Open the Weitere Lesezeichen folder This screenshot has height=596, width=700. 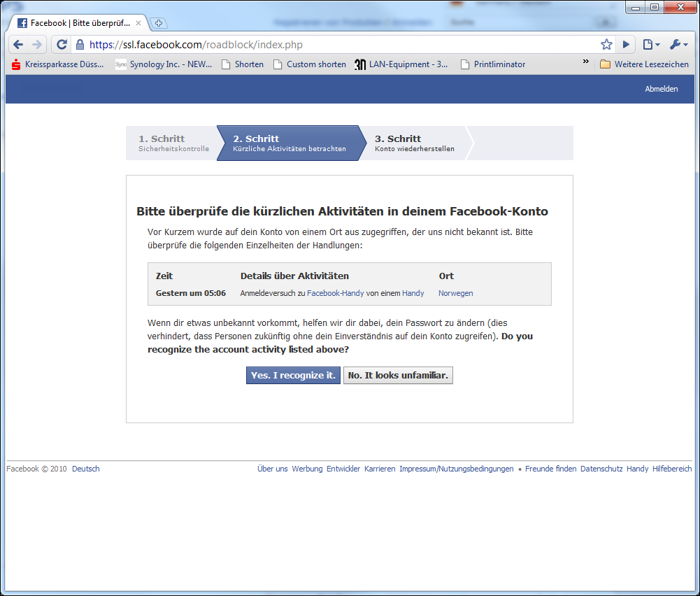click(645, 64)
